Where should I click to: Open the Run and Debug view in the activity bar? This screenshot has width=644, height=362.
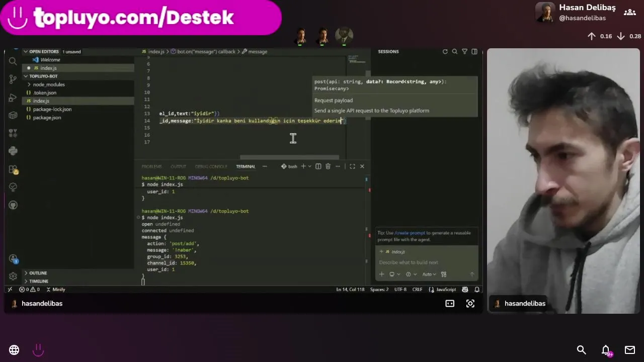tap(13, 98)
